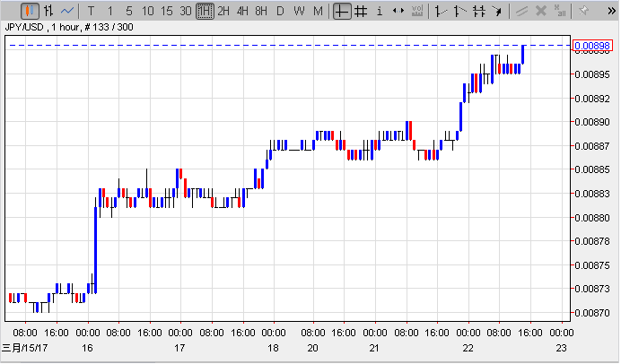Click the horizontal arrows chart shift icon
The height and width of the screenshot is (364, 621).
(x=398, y=11)
